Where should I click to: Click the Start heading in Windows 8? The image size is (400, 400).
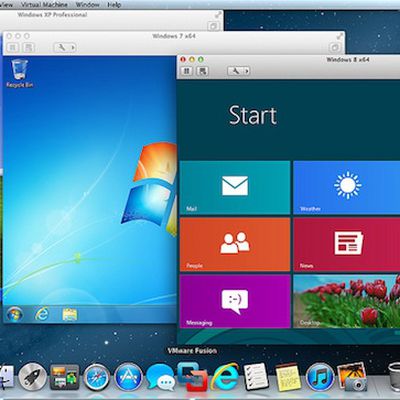253,115
